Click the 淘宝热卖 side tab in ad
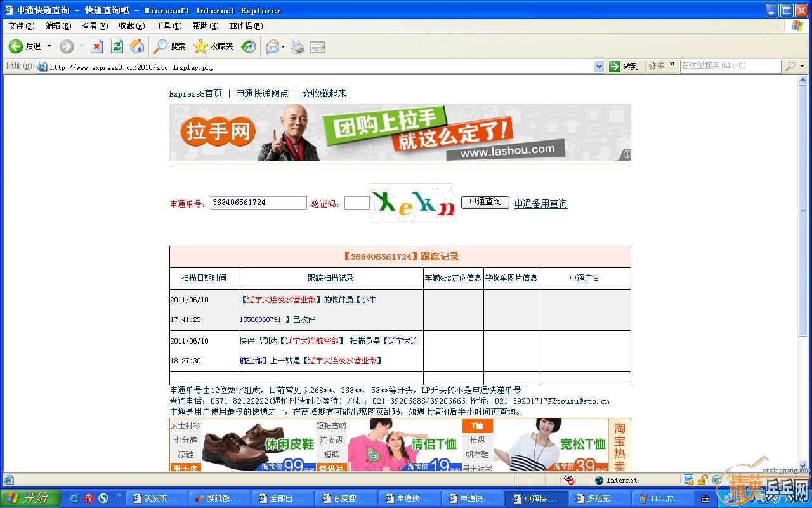This screenshot has width=812, height=508. [x=620, y=445]
